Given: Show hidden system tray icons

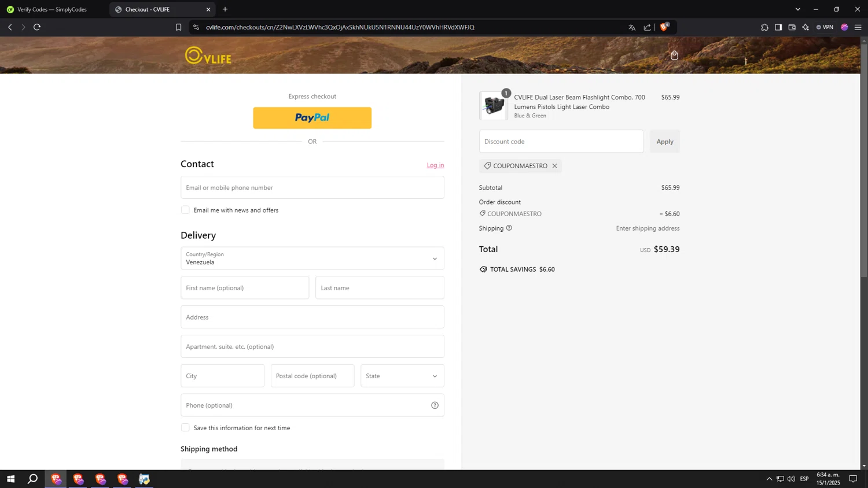Looking at the screenshot, I should pos(769,479).
